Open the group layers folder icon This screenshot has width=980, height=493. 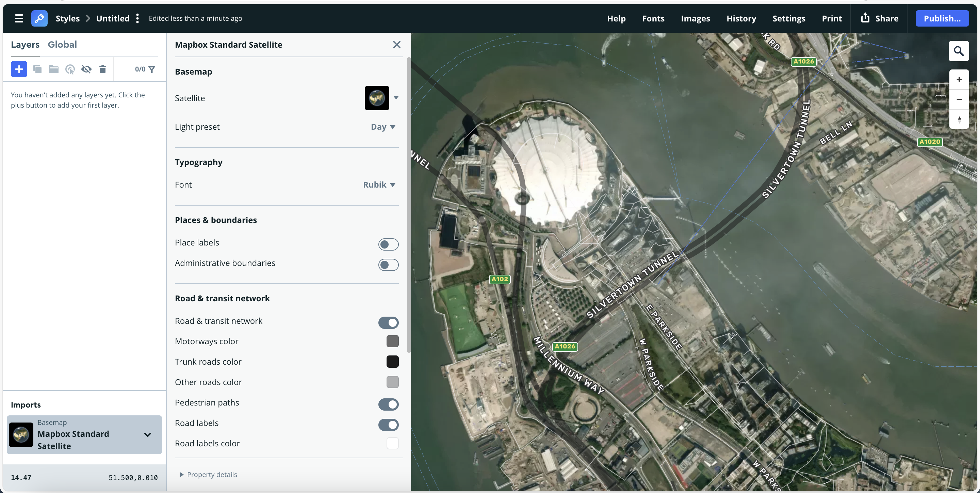click(x=53, y=69)
